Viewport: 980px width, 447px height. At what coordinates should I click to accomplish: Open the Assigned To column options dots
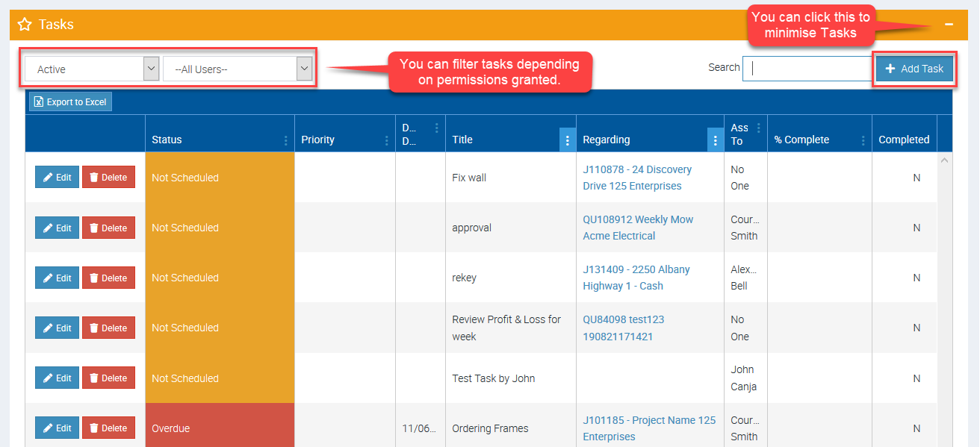click(x=759, y=128)
